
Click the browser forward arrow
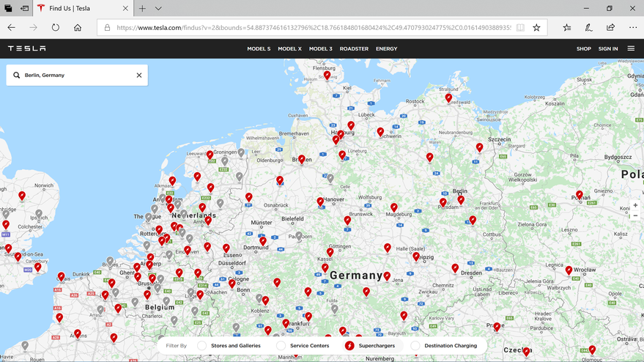(x=33, y=28)
